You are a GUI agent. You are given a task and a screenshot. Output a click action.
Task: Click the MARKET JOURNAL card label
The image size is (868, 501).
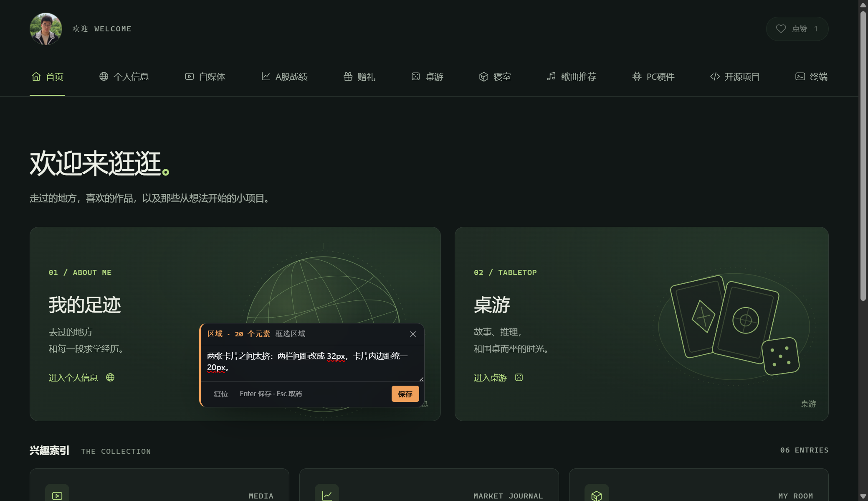508,496
